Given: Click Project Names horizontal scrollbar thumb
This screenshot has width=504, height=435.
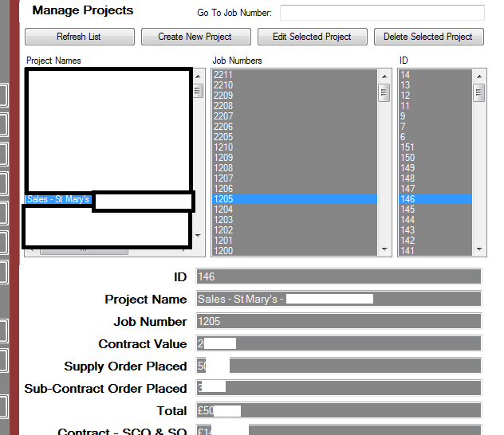Looking at the screenshot, I should (x=84, y=250).
